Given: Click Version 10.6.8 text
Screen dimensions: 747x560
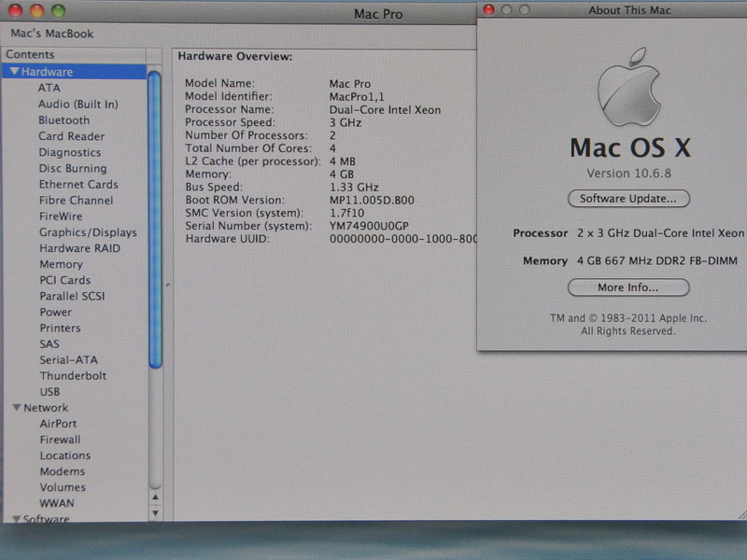Looking at the screenshot, I should pyautogui.click(x=628, y=174).
